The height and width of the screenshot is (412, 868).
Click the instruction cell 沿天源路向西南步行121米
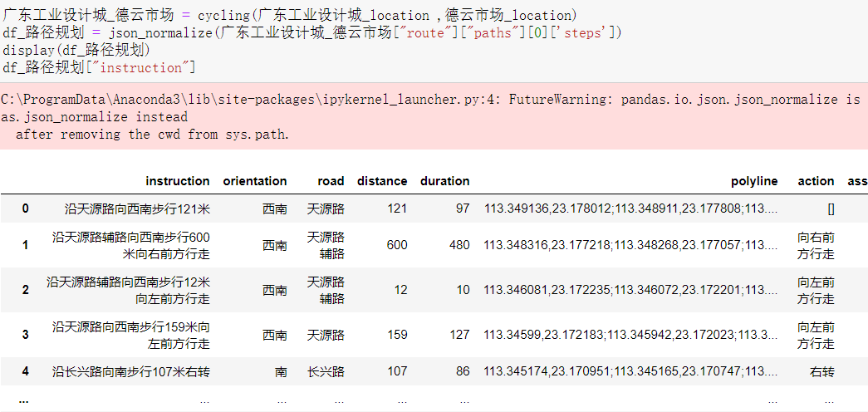(x=137, y=208)
